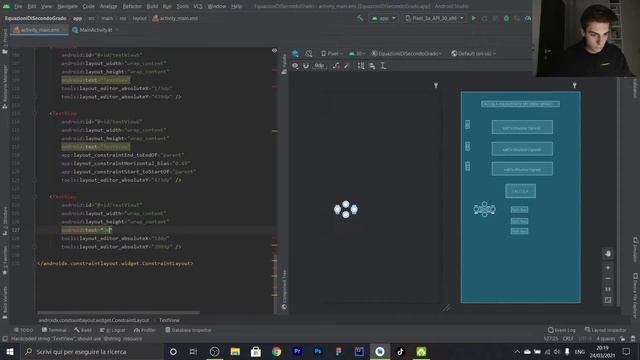Click the Windows taskbar search box
Viewport: 640px width, 360px height.
(91, 351)
